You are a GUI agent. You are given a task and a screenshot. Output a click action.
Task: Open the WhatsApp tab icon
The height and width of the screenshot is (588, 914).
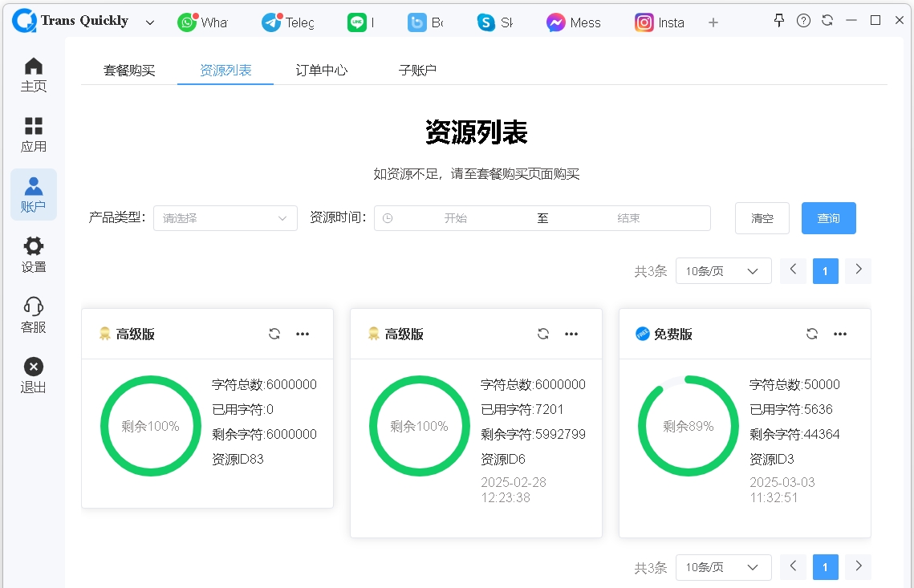[x=187, y=22]
